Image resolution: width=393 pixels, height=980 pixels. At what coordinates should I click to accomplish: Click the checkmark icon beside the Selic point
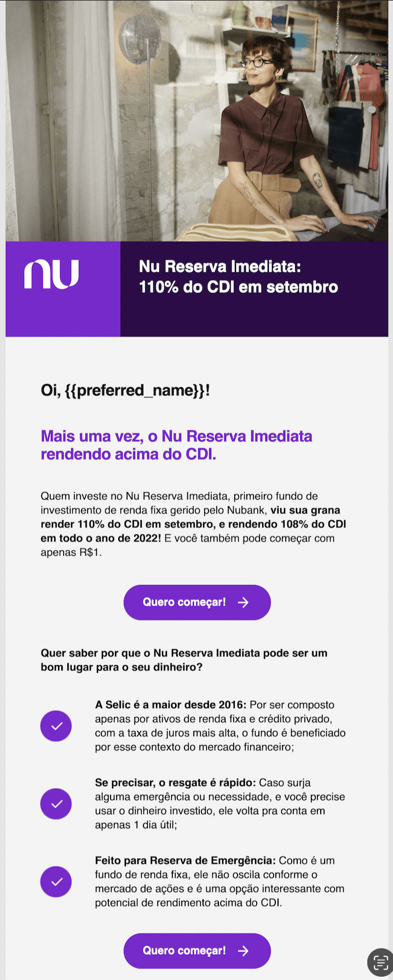click(56, 726)
